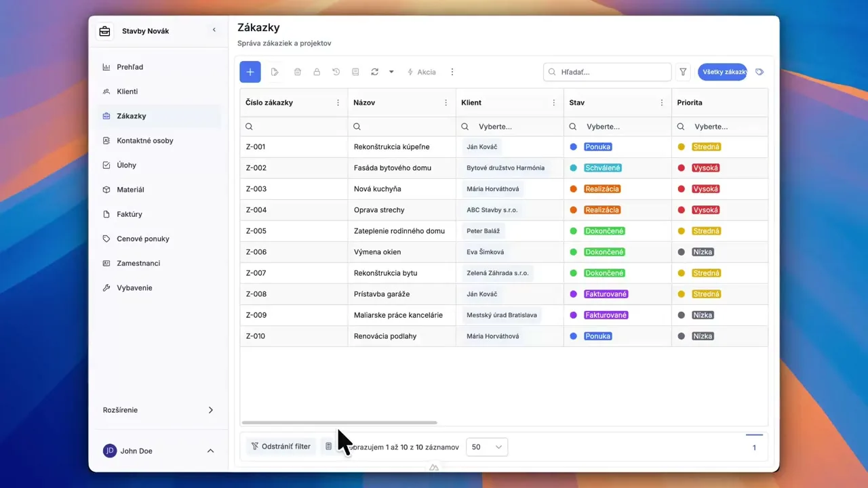Create a new zákazka with the plus button
This screenshot has height=488, width=868.
(x=250, y=71)
